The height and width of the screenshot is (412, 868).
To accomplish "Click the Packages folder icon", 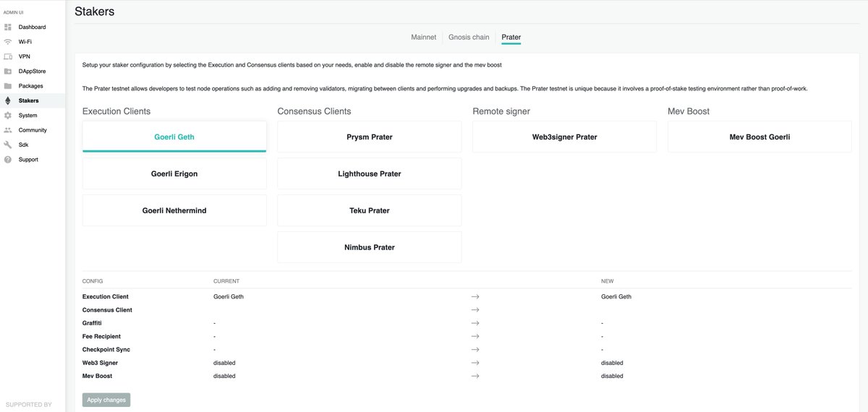I will click(8, 86).
